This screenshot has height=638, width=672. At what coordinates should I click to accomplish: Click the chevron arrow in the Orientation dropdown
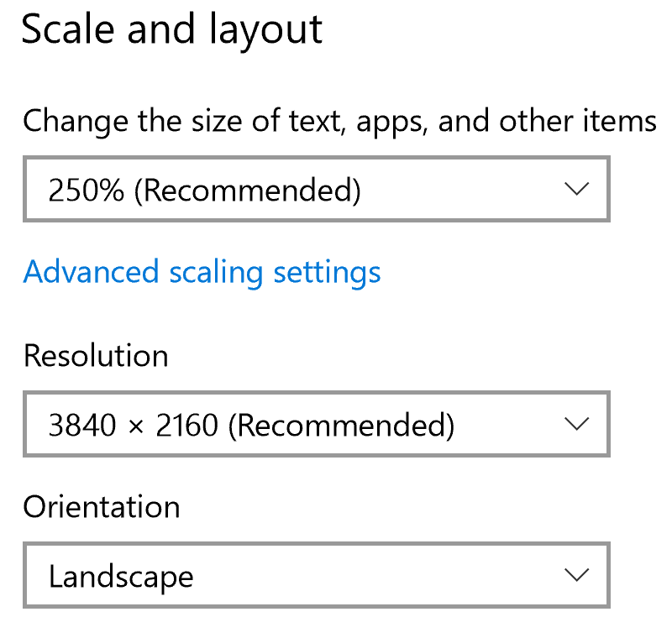click(576, 575)
